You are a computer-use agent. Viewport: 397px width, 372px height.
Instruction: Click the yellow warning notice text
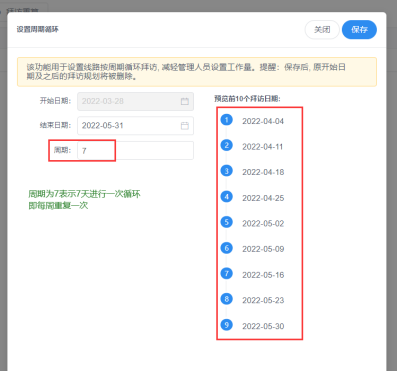coord(186,72)
